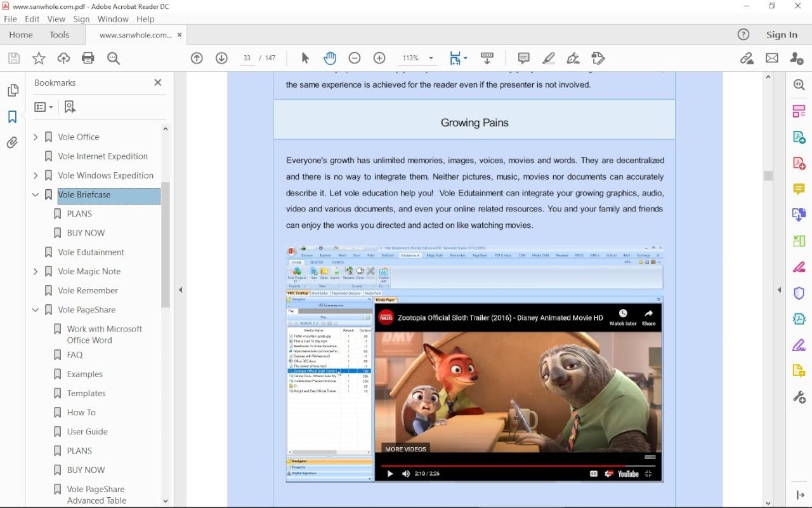Screen dimensions: 812x508
Task: Open the Export PDF tool in right rail
Action: click(799, 137)
